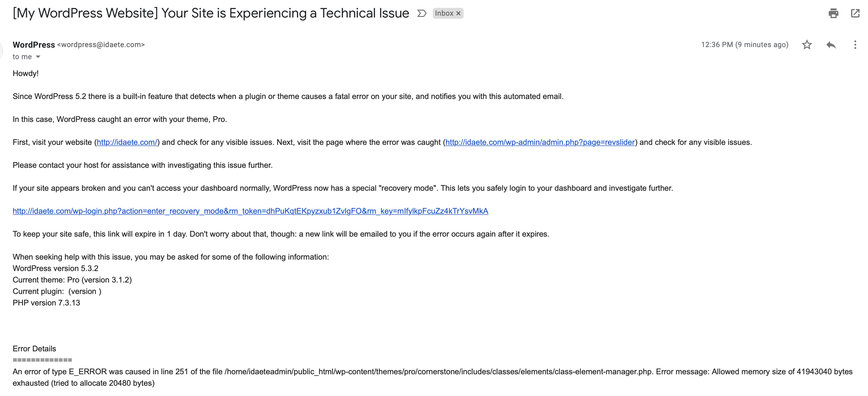Open the three-dot more options menu

855,45
